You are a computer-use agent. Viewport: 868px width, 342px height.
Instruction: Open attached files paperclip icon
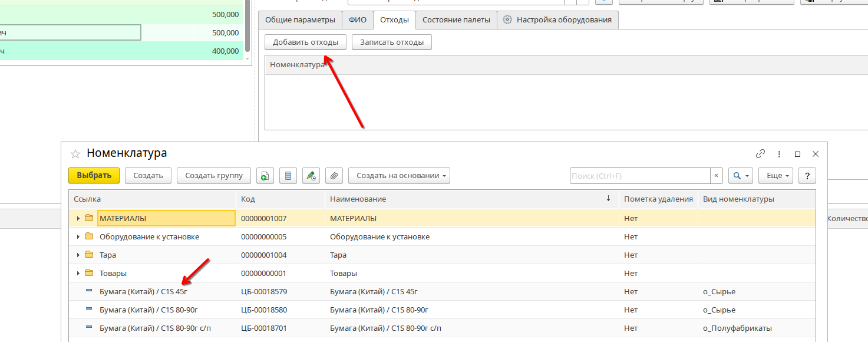pyautogui.click(x=334, y=176)
